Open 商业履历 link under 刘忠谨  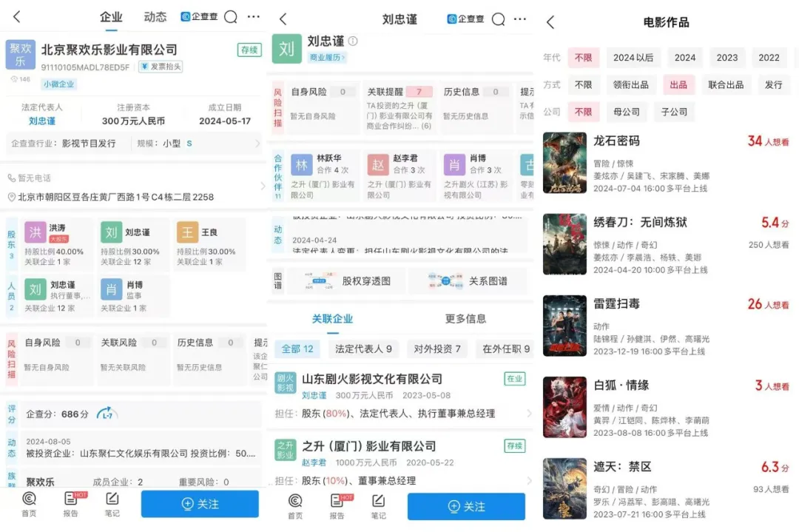click(327, 57)
